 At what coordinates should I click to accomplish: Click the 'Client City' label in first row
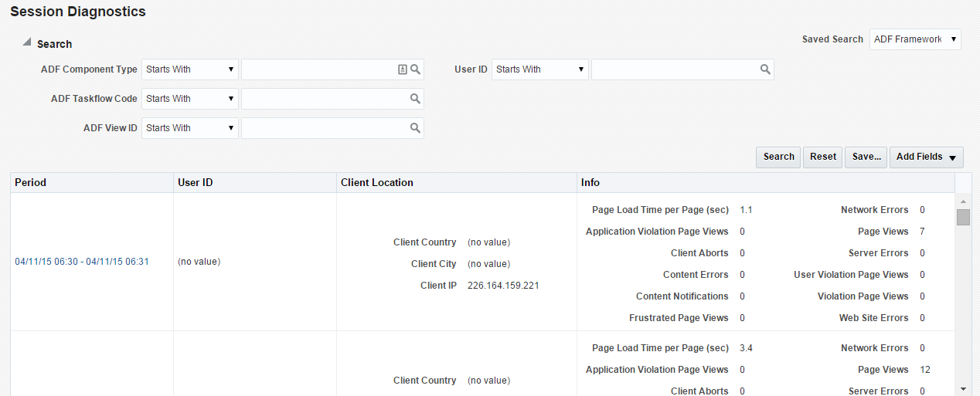[x=434, y=264]
